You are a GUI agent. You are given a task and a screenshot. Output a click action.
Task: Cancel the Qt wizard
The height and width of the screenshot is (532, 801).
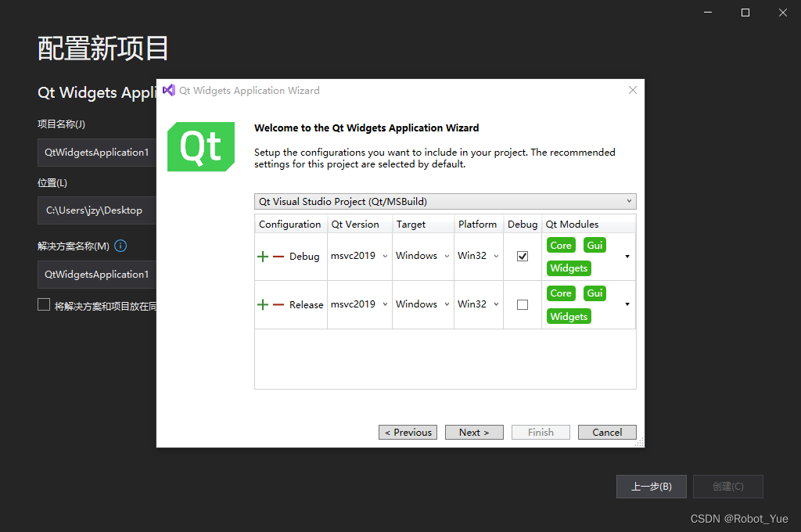click(607, 433)
